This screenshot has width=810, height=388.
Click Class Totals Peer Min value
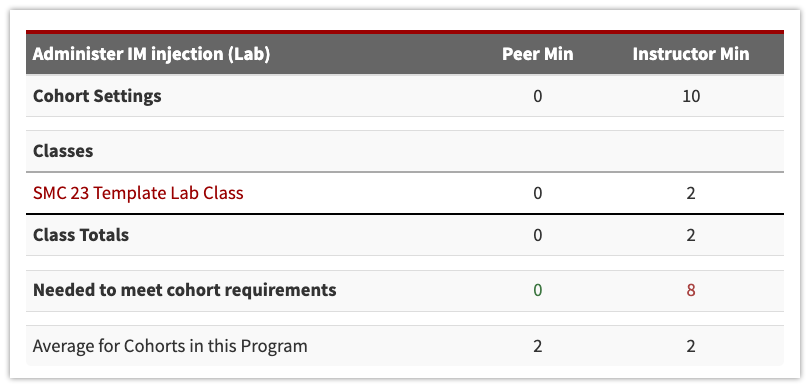coord(538,235)
